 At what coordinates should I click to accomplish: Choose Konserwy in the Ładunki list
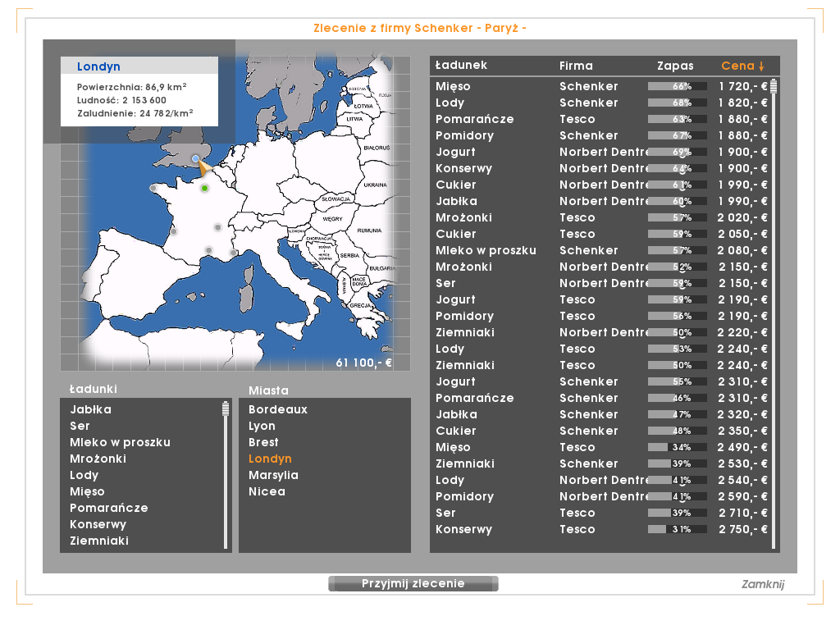click(98, 524)
